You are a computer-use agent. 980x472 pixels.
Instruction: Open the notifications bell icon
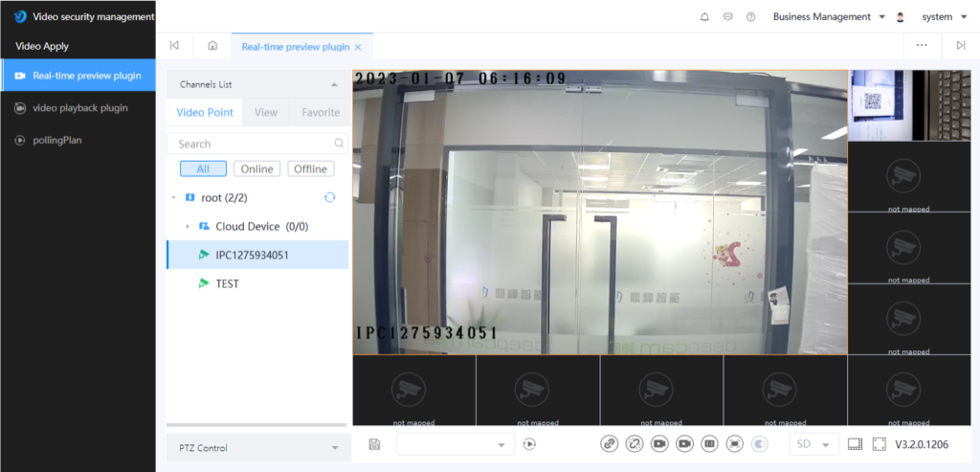pos(705,17)
